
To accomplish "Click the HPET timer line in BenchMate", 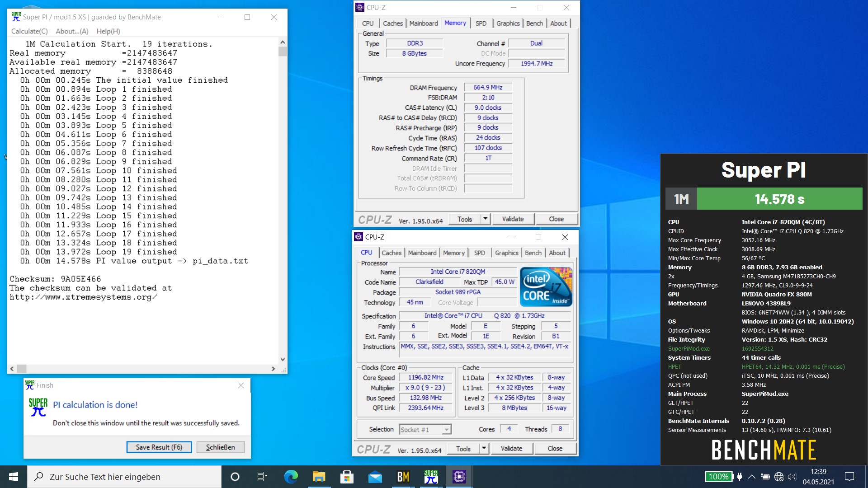I will click(756, 366).
